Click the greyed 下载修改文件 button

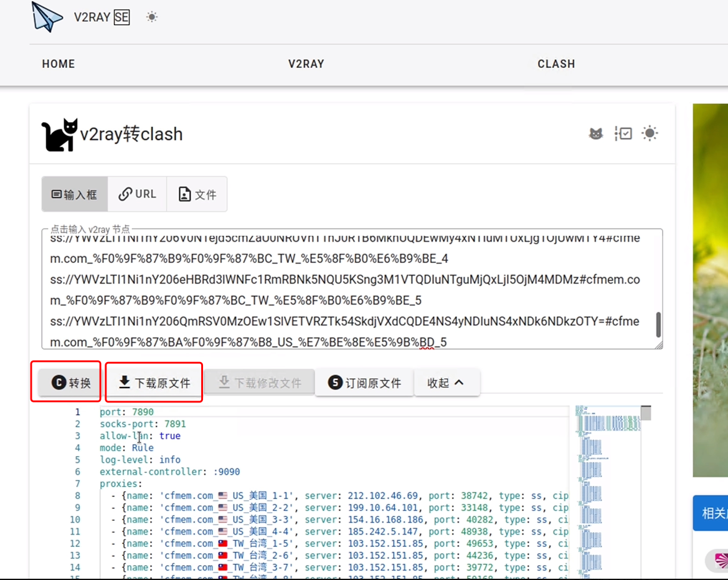coord(260,383)
